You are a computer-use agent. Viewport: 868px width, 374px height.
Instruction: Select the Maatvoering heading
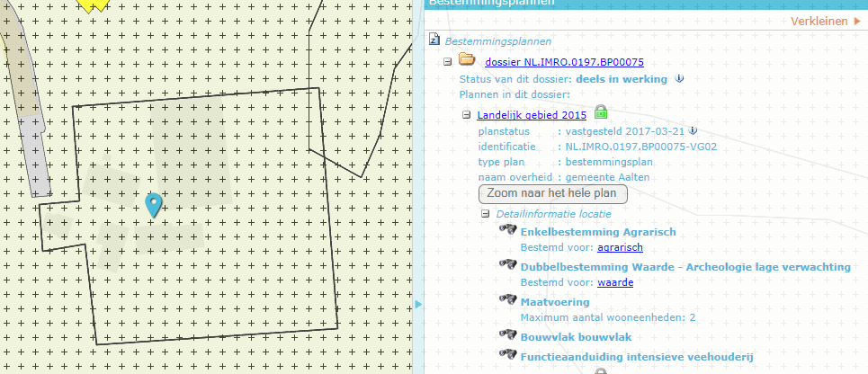coord(555,302)
